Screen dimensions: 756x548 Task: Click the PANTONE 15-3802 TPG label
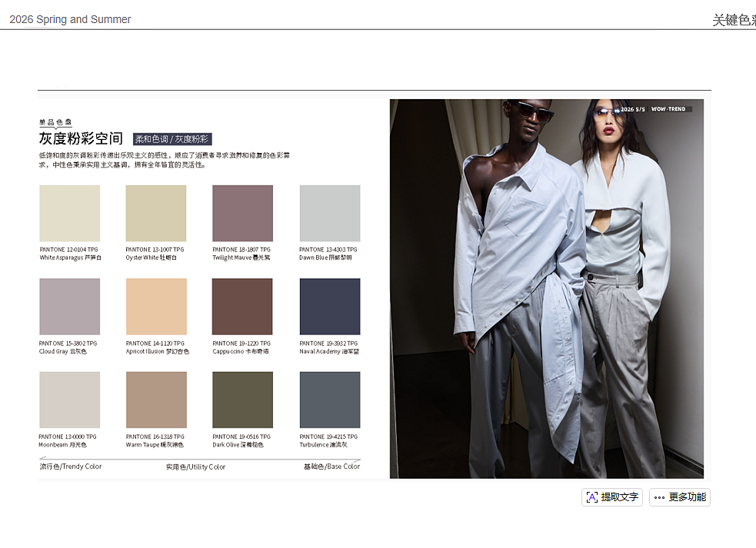[x=68, y=344]
